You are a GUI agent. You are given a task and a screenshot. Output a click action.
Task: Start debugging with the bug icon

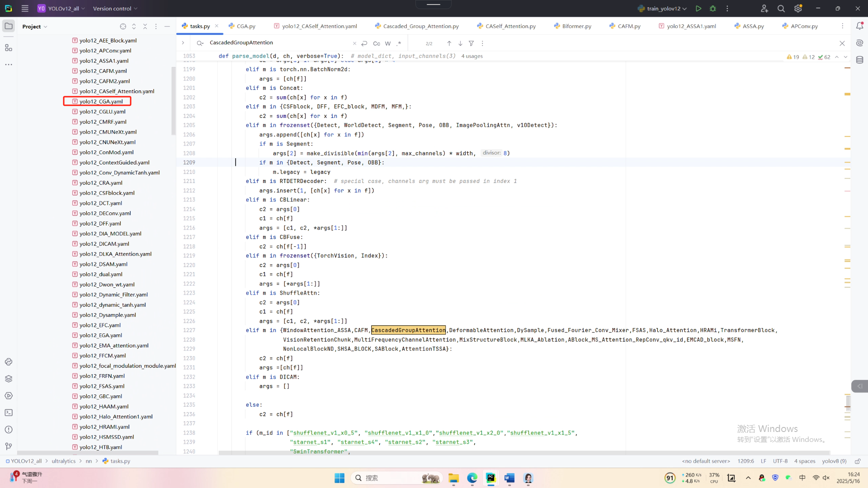[x=713, y=9]
